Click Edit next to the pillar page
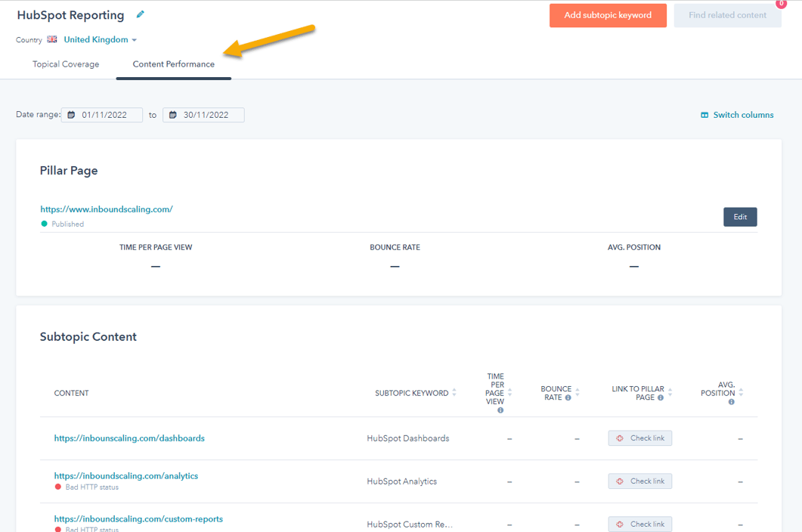Image resolution: width=802 pixels, height=532 pixels. (739, 216)
